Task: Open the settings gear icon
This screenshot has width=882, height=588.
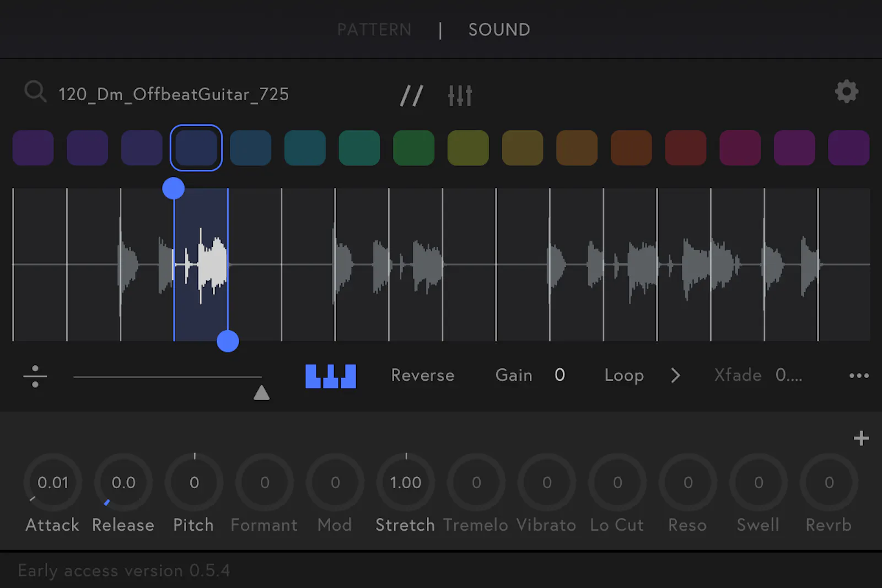Action: point(847,91)
